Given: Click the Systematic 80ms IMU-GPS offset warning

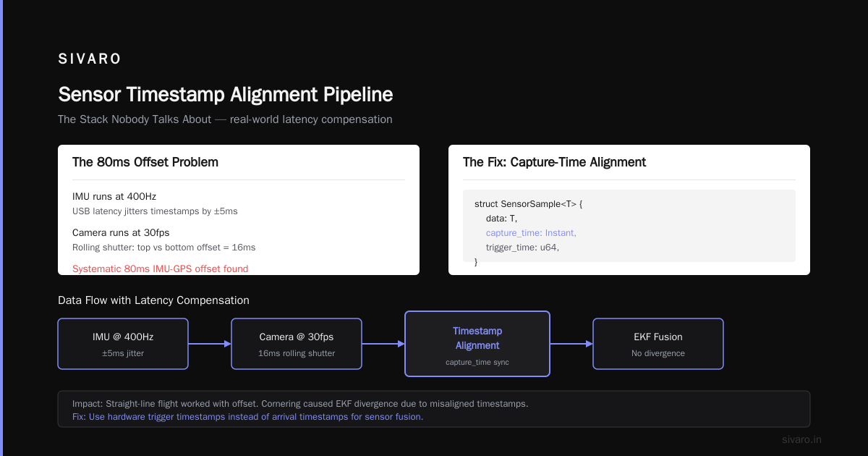Looking at the screenshot, I should 160,269.
